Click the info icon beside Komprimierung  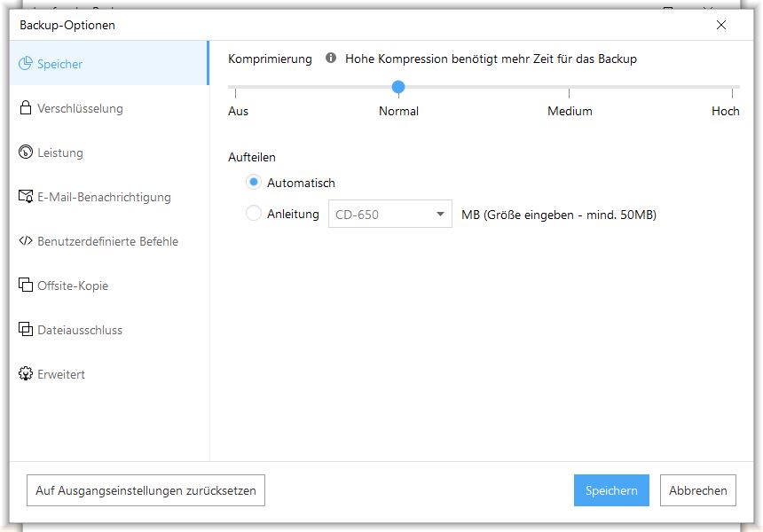pos(331,58)
